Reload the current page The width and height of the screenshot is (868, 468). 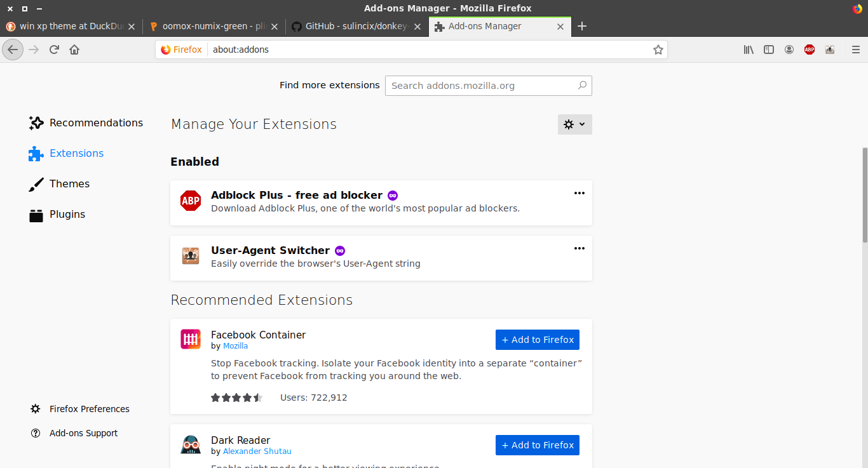click(54, 50)
